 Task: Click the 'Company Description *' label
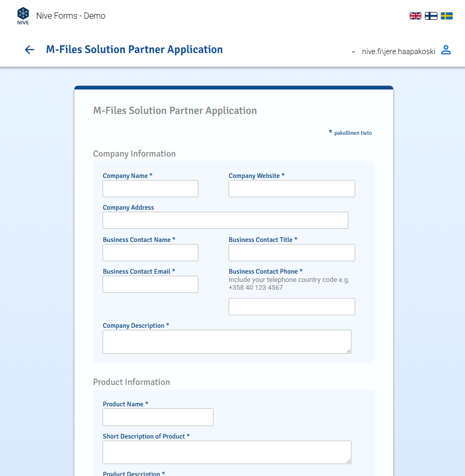tap(136, 326)
